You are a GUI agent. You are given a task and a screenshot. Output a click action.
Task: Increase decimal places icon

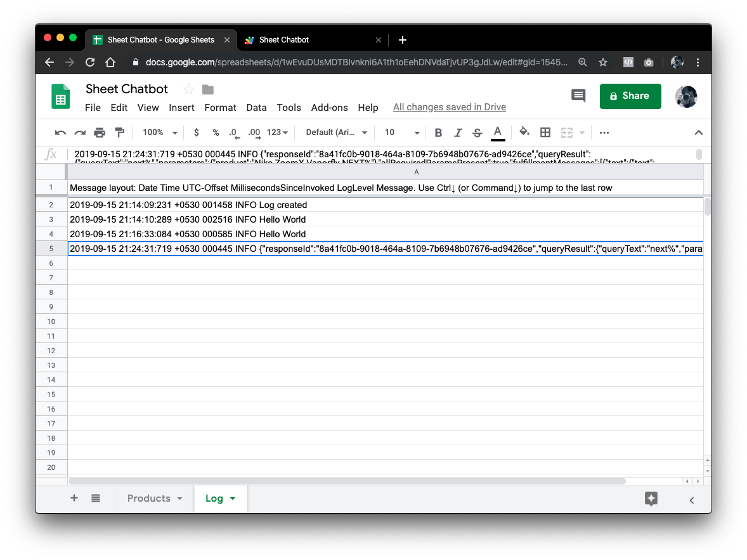(x=254, y=133)
